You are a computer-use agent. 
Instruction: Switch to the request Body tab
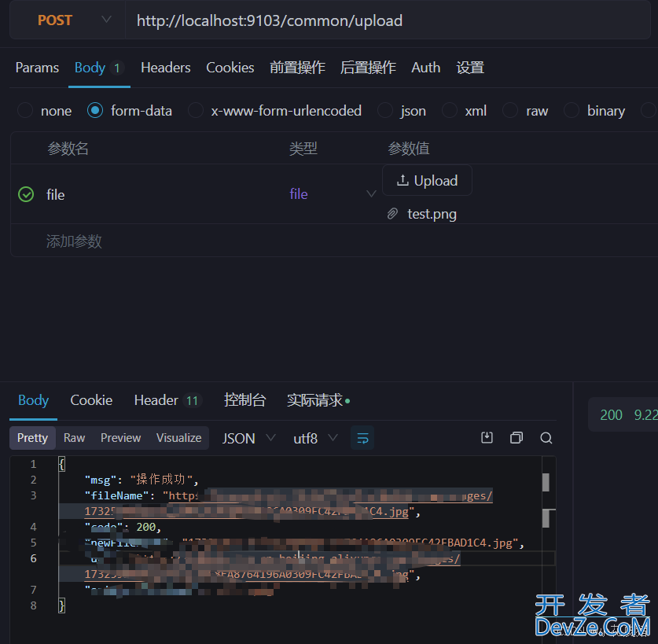click(98, 68)
